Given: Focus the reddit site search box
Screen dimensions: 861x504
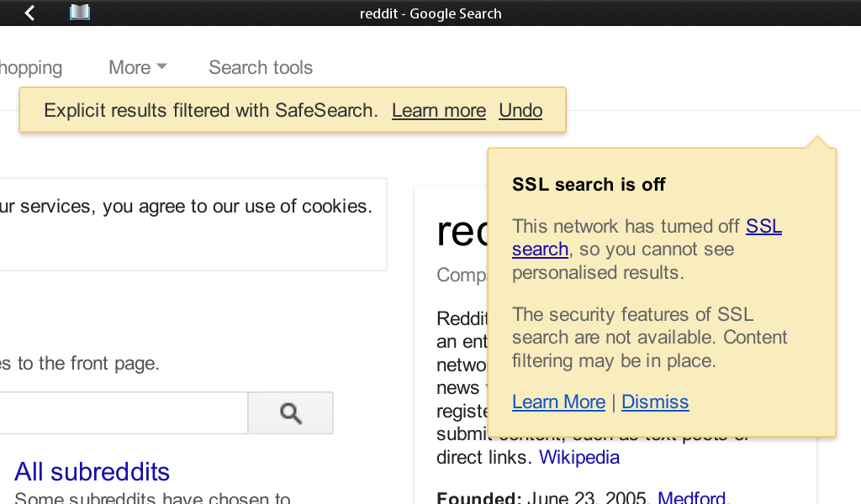Looking at the screenshot, I should point(124,413).
